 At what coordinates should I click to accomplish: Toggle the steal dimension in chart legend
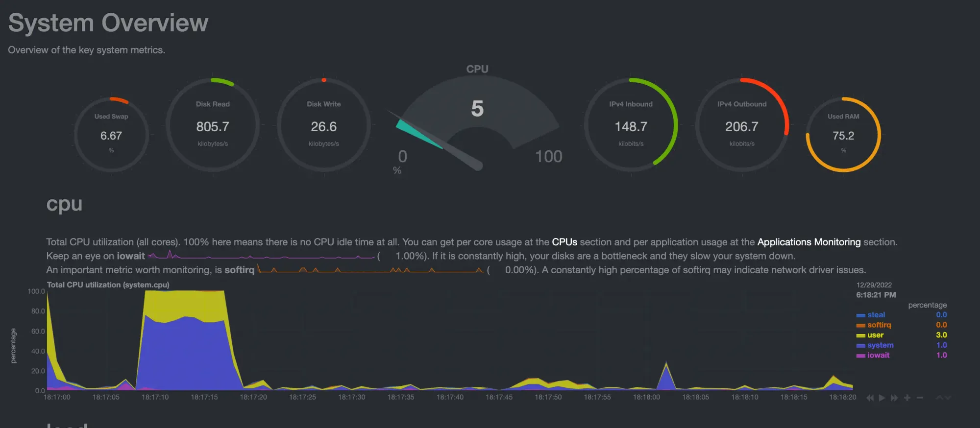876,315
